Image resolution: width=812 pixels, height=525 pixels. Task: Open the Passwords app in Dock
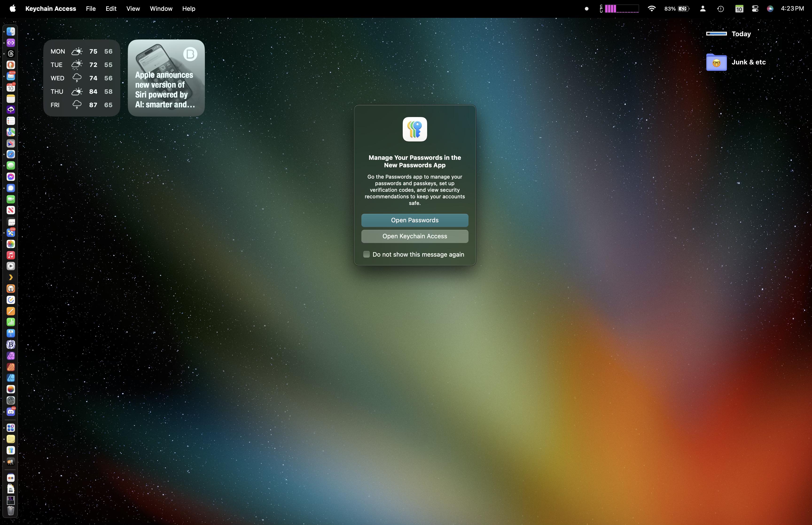tap(11, 450)
